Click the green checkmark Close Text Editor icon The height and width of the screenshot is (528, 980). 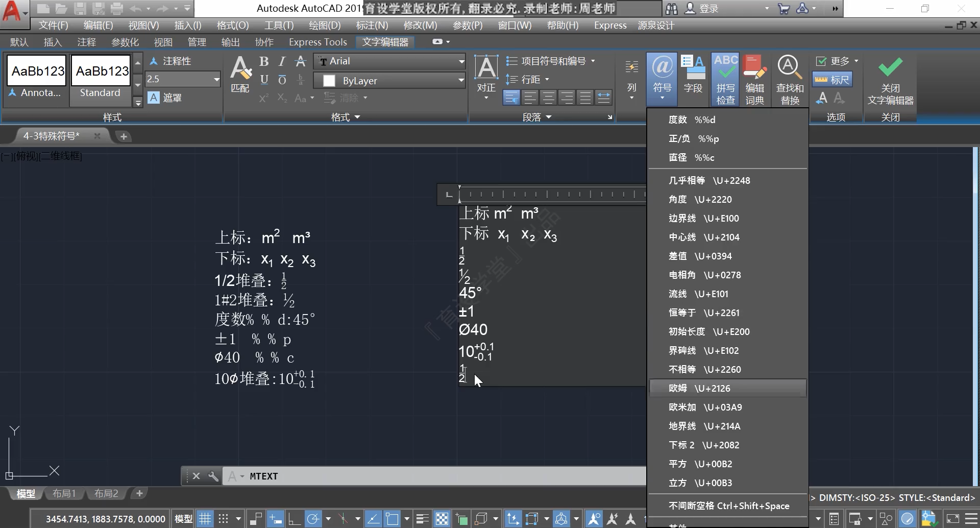(x=890, y=67)
